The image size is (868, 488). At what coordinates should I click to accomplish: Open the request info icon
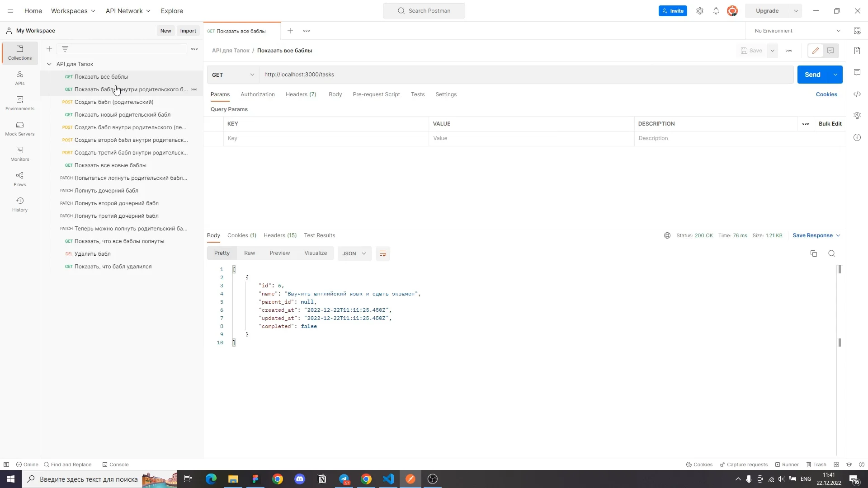(857, 137)
